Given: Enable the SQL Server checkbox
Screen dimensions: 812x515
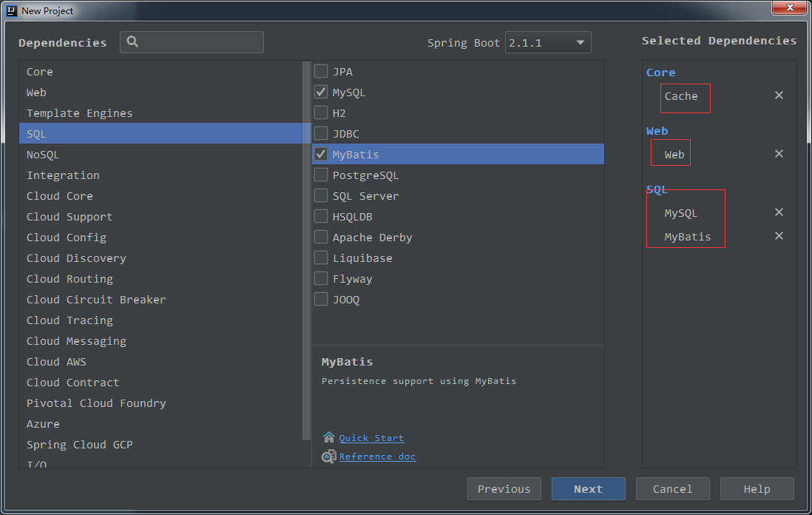Looking at the screenshot, I should pyautogui.click(x=321, y=195).
